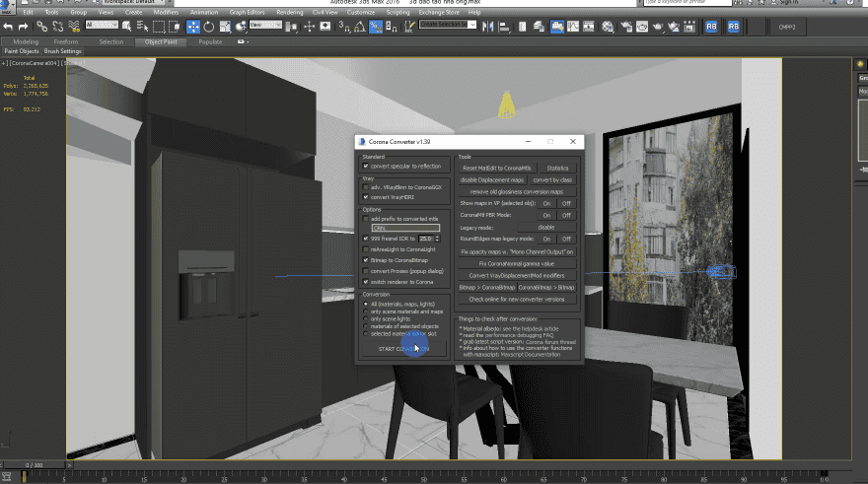The height and width of the screenshot is (484, 868).
Task: Enable adv. VRayBlinn to CoronaGGX option
Action: tap(365, 187)
